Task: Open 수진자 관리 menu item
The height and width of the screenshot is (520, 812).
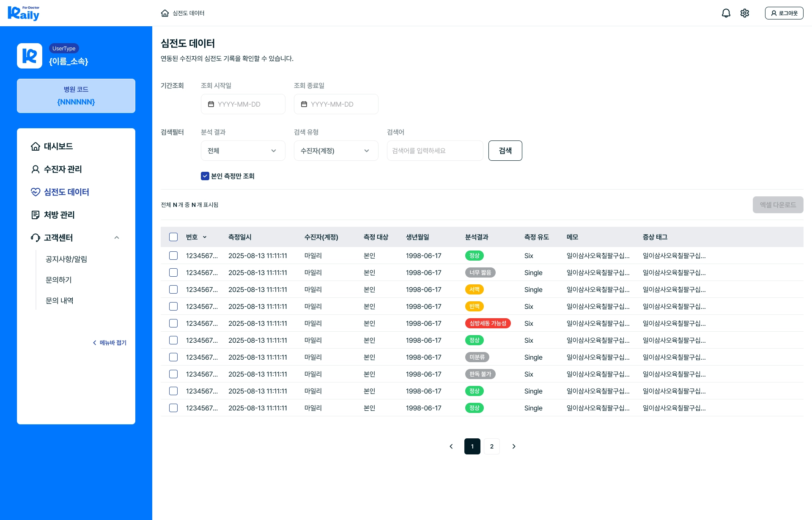Action: pos(63,169)
